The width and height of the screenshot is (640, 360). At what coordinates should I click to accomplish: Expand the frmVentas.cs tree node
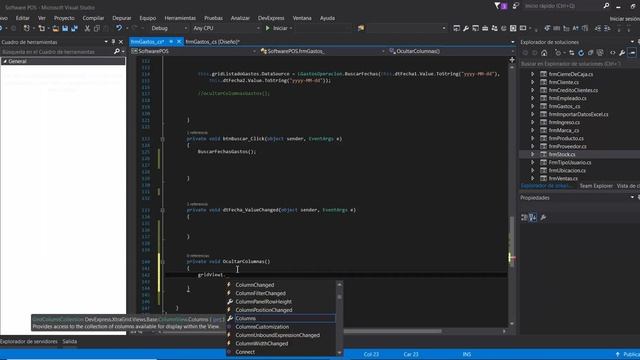tap(532, 178)
